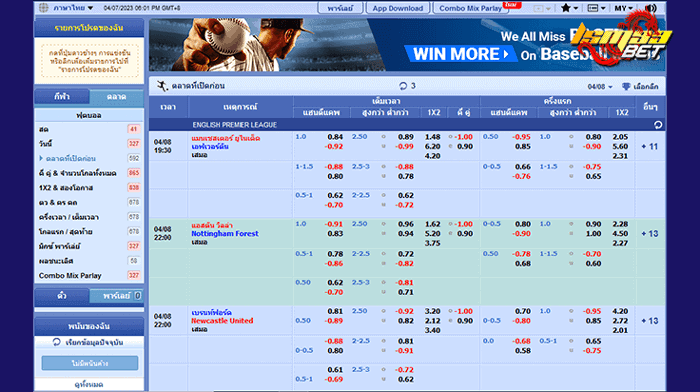Click the select league trophy icon
This screenshot has height=392, width=700.
(x=626, y=86)
